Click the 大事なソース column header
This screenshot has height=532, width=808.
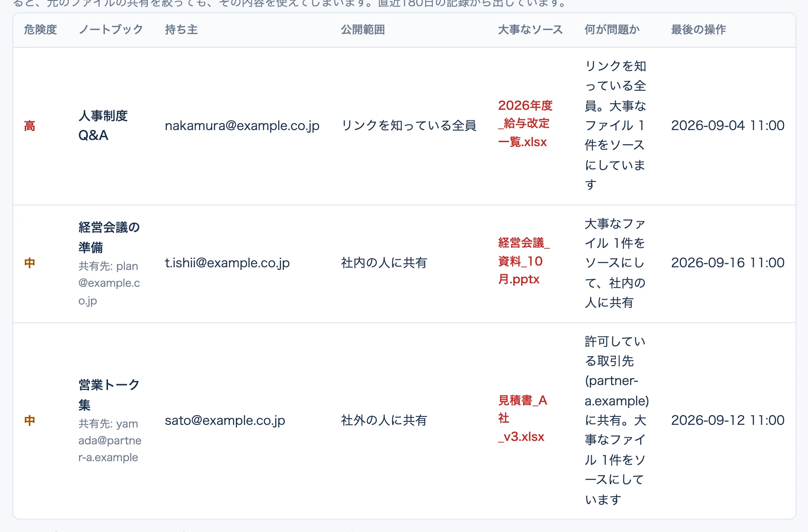pos(530,30)
